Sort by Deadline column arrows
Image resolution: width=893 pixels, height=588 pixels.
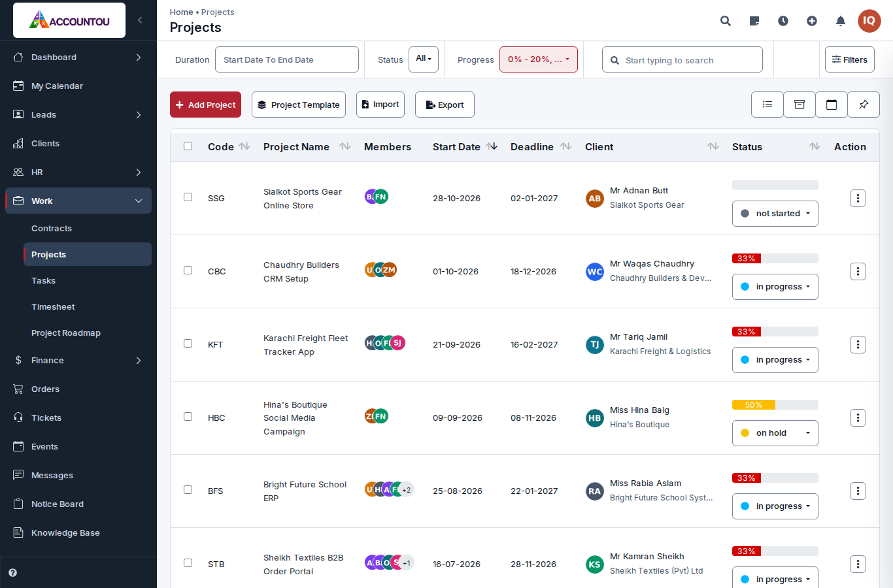pos(566,146)
